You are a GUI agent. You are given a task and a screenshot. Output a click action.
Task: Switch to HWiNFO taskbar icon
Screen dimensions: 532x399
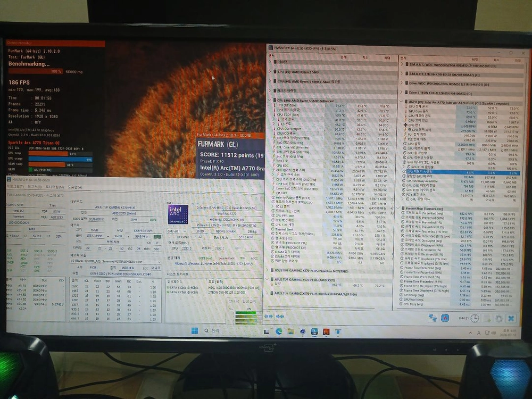(x=314, y=331)
